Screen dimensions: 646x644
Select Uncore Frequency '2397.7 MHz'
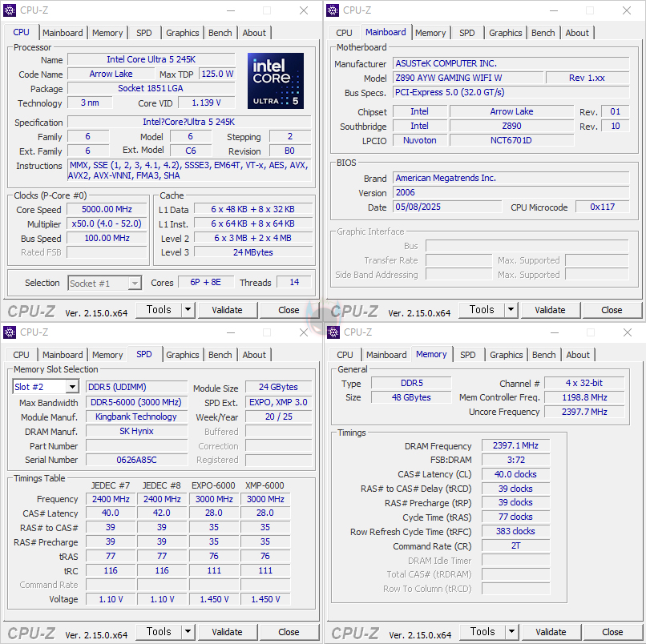[584, 412]
